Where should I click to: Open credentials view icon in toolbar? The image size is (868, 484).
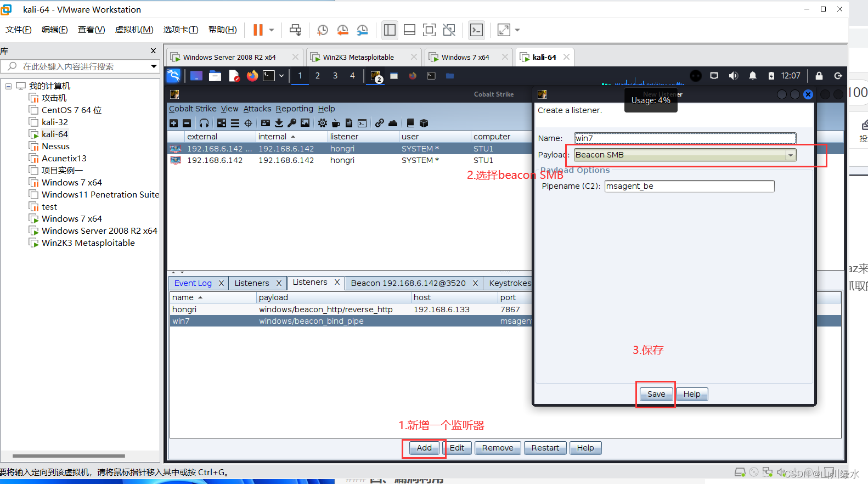pyautogui.click(x=266, y=123)
